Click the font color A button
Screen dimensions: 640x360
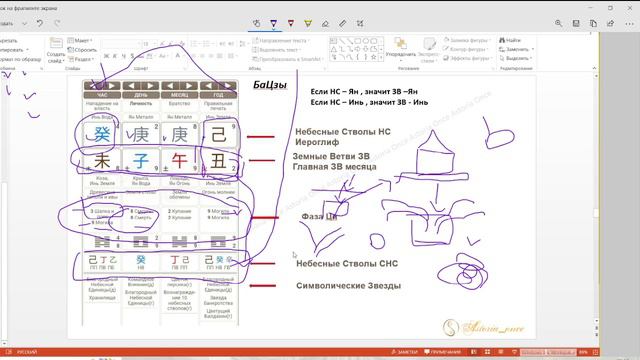click(178, 56)
